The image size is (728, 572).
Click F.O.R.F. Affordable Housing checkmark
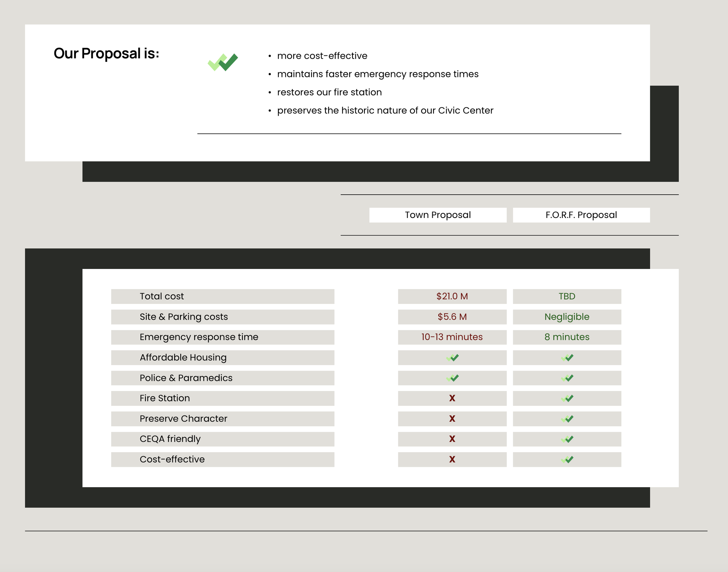pyautogui.click(x=567, y=358)
